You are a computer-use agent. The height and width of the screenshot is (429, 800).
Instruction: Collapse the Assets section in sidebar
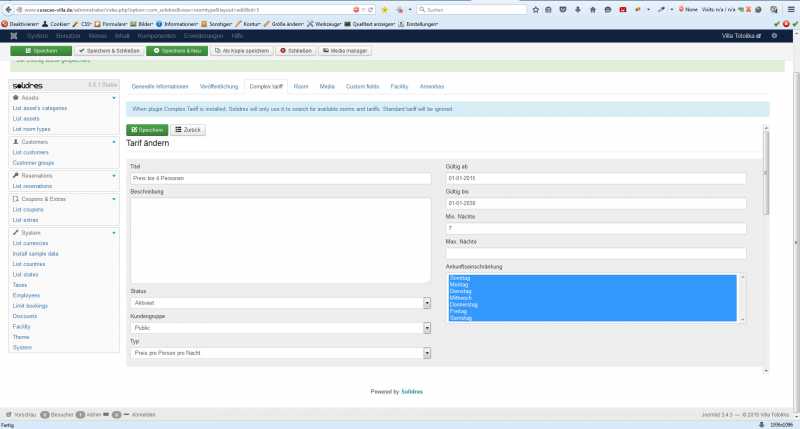click(x=114, y=98)
